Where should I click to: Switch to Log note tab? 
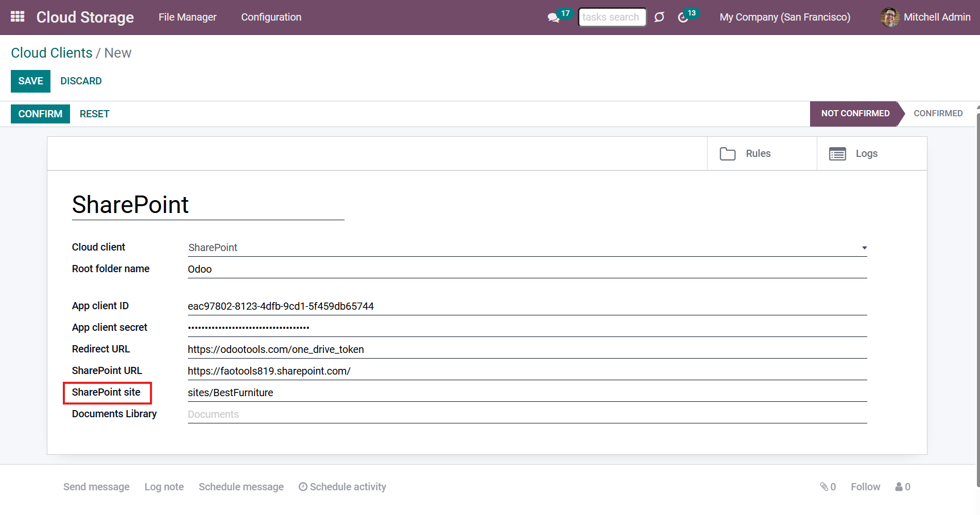click(164, 487)
